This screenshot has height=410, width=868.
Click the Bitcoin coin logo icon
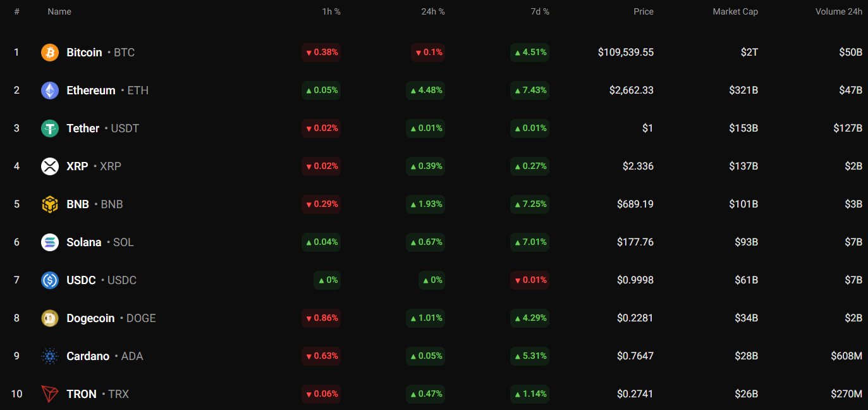click(x=50, y=53)
